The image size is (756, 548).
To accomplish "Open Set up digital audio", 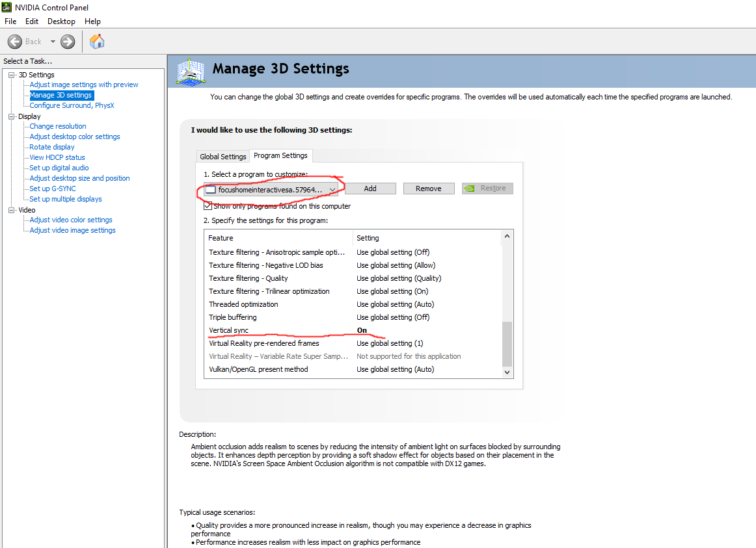I will point(59,168).
